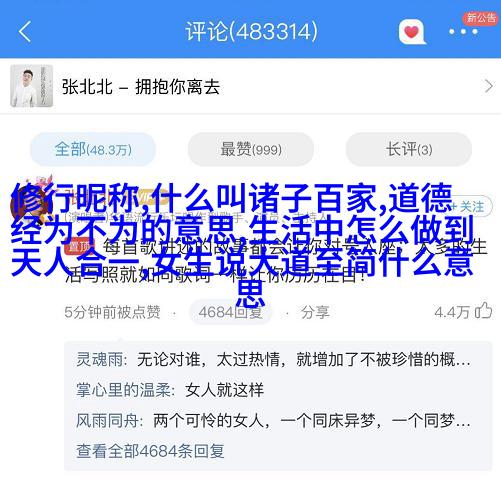Tap the back arrow icon

tap(25, 31)
